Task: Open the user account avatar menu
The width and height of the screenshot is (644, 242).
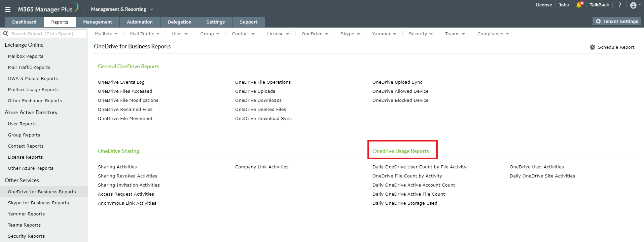Action: 635,5
